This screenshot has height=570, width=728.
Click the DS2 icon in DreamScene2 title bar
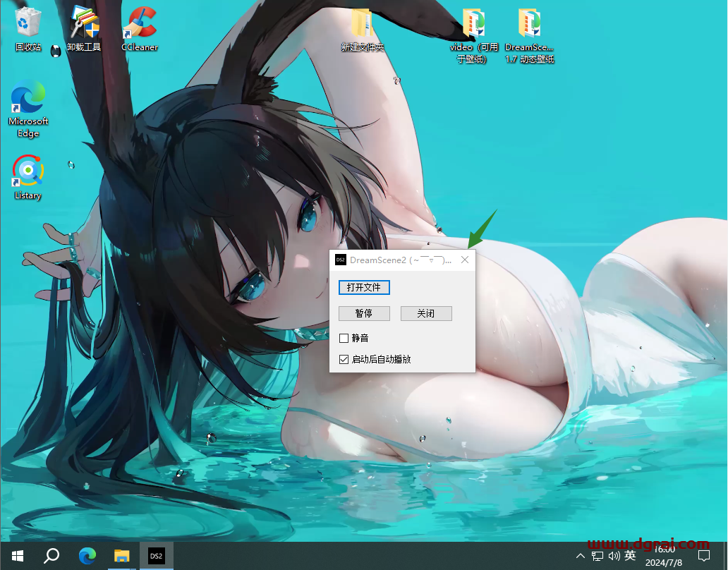[x=340, y=260]
